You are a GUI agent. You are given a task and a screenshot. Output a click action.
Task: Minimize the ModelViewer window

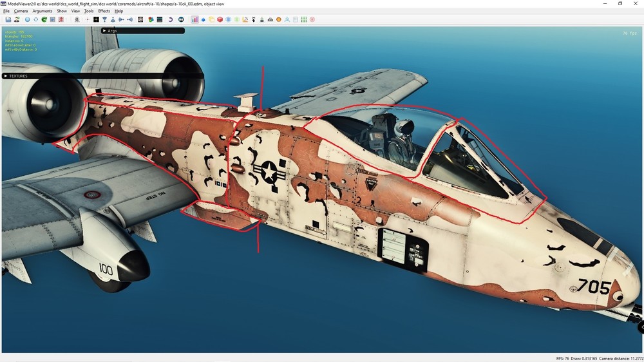pos(605,4)
